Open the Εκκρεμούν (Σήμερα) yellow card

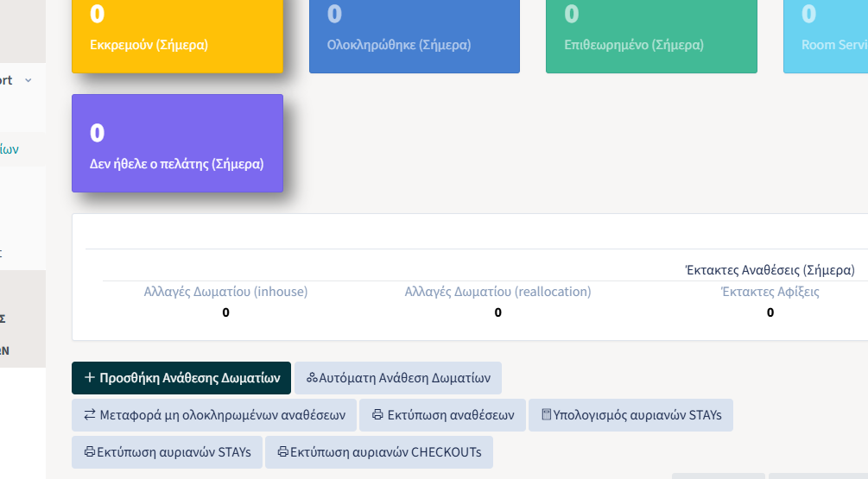tap(177, 36)
